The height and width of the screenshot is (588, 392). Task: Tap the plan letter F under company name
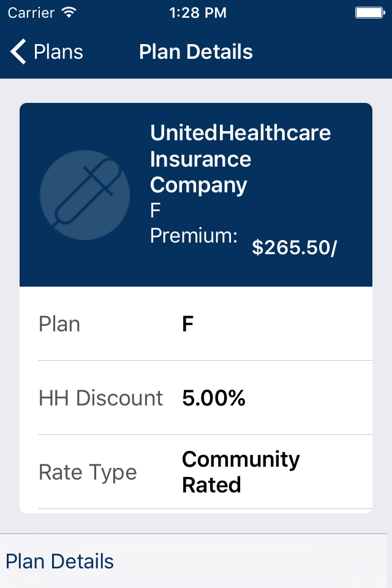(x=156, y=211)
